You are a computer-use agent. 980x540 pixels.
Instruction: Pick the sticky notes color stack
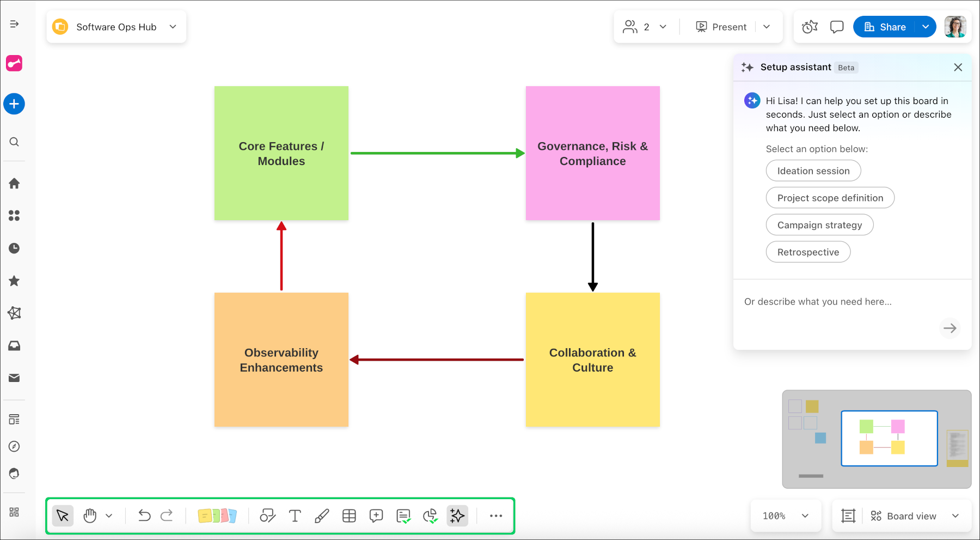point(217,515)
